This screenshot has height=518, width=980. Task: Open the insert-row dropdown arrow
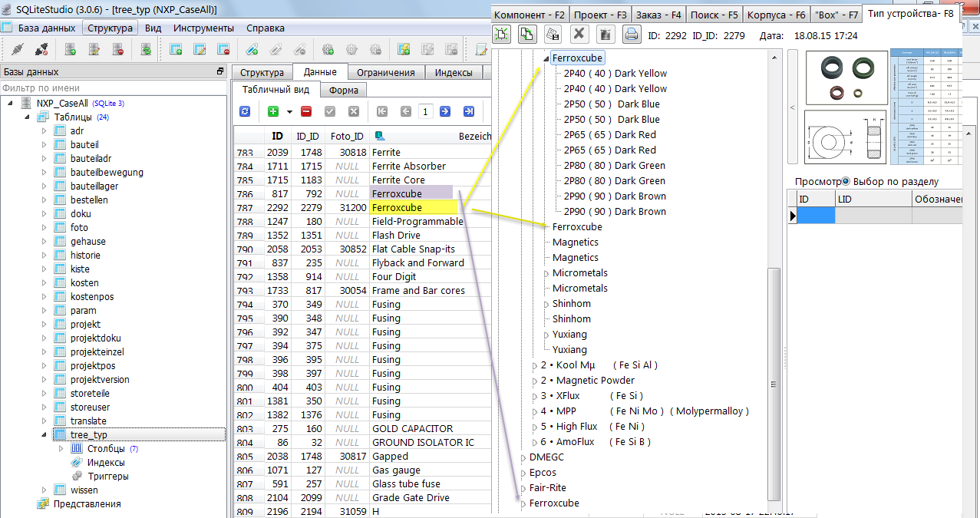[x=289, y=111]
